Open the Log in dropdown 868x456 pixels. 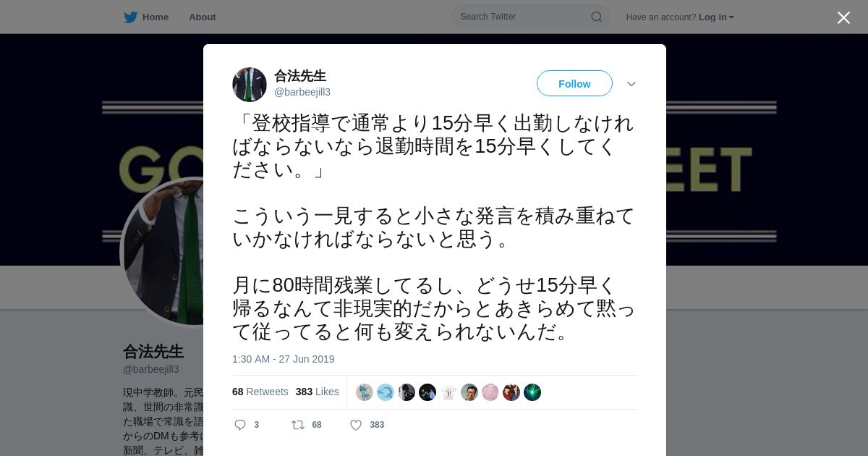(716, 17)
